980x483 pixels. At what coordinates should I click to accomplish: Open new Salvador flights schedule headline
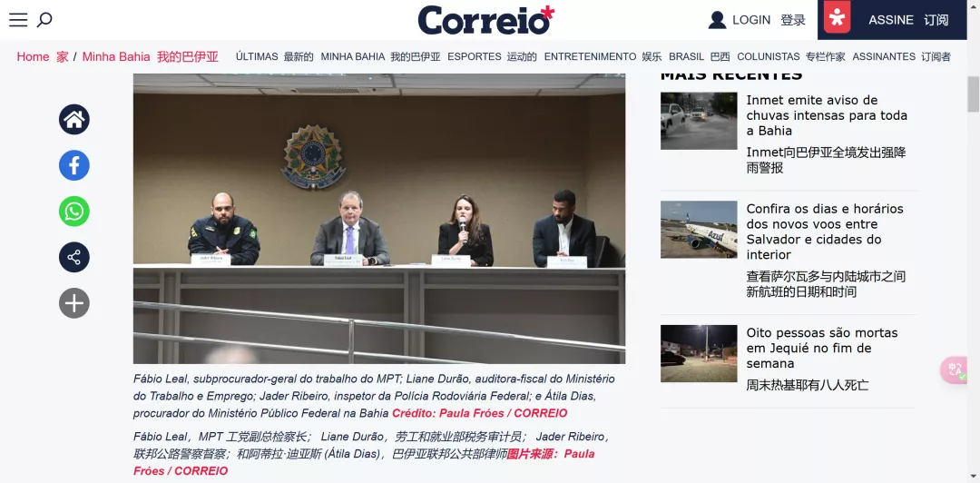tap(825, 232)
